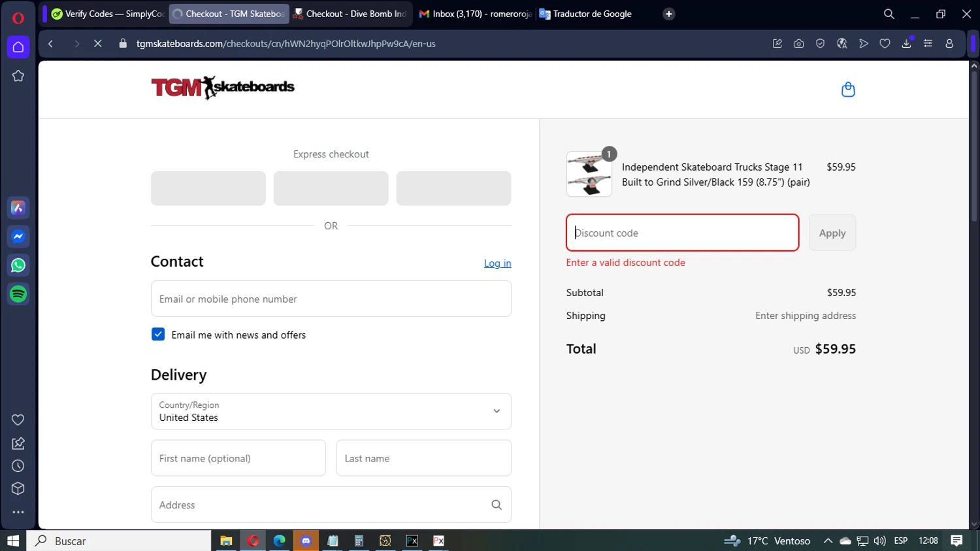The height and width of the screenshot is (551, 980).
Task: Open the downloads icon in toolbar
Action: [906, 44]
